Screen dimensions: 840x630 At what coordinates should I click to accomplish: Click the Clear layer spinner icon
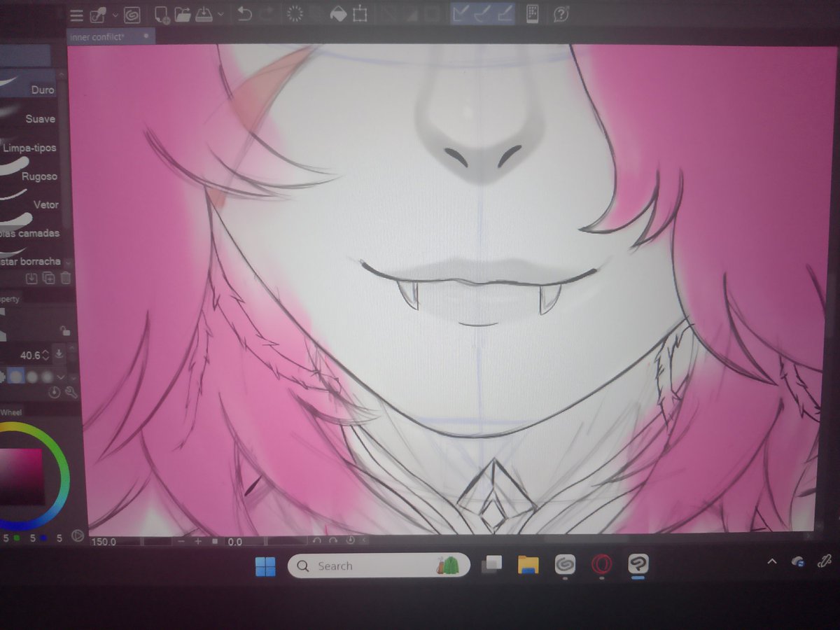(x=295, y=14)
